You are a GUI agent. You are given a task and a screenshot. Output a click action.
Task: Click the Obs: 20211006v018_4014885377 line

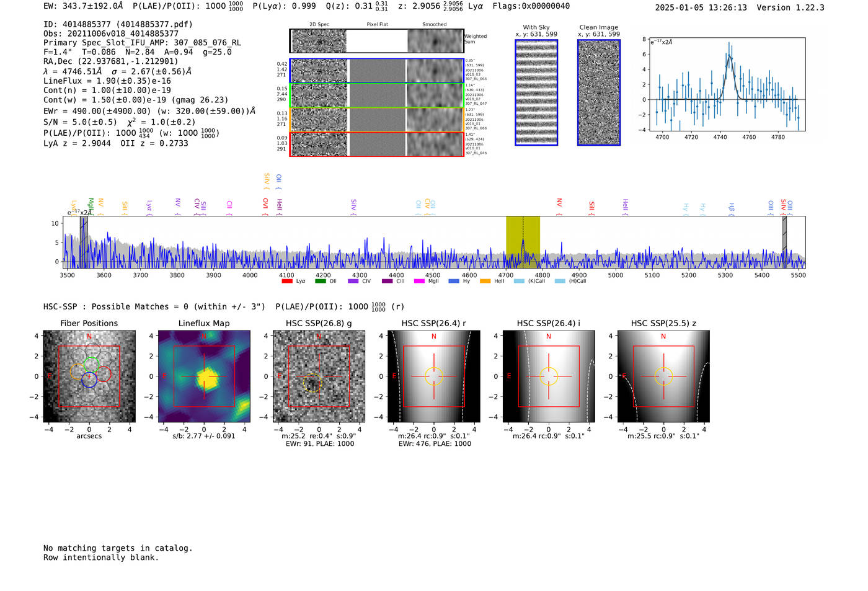[111, 33]
